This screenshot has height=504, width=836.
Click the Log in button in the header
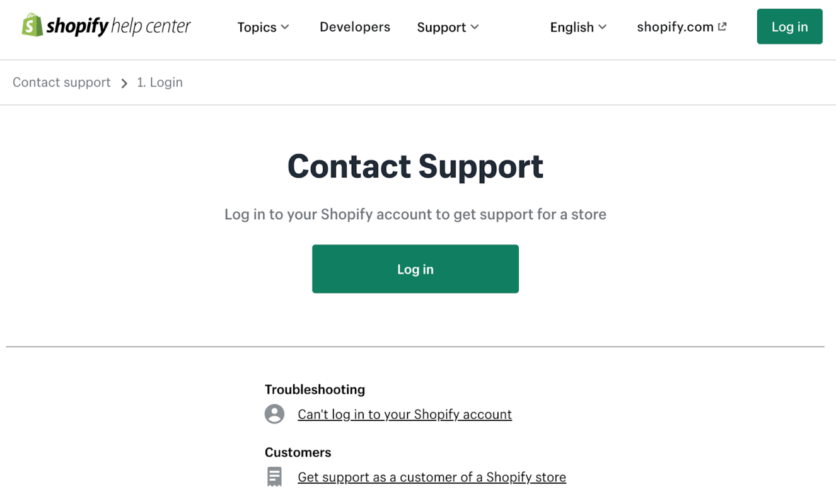point(789,26)
